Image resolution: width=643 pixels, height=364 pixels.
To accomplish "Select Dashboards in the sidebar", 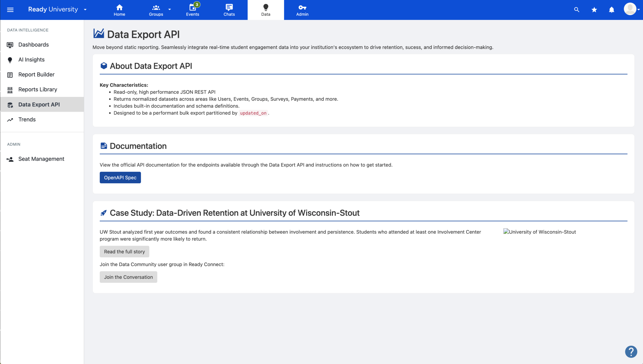I will point(33,44).
